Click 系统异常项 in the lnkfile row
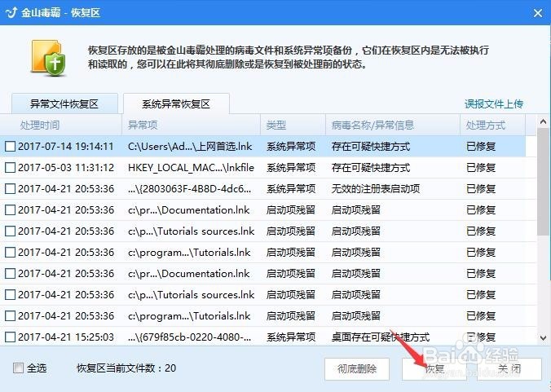Screen dimensions: 551x392 tap(291, 168)
